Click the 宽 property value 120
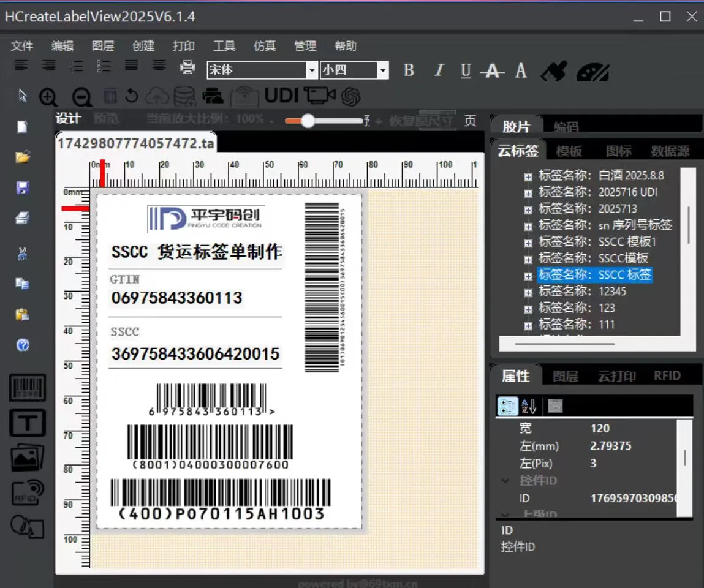The image size is (704, 588). [x=600, y=428]
